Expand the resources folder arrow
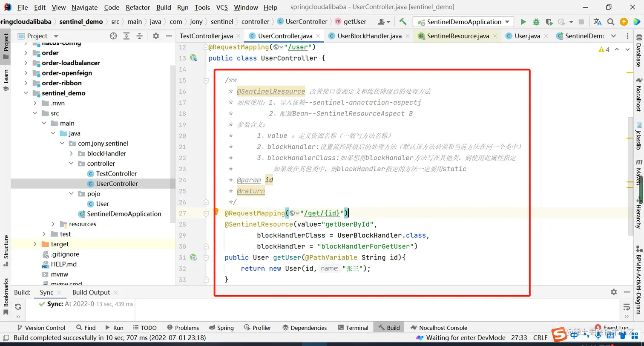This screenshot has height=346, width=644. tap(53, 224)
